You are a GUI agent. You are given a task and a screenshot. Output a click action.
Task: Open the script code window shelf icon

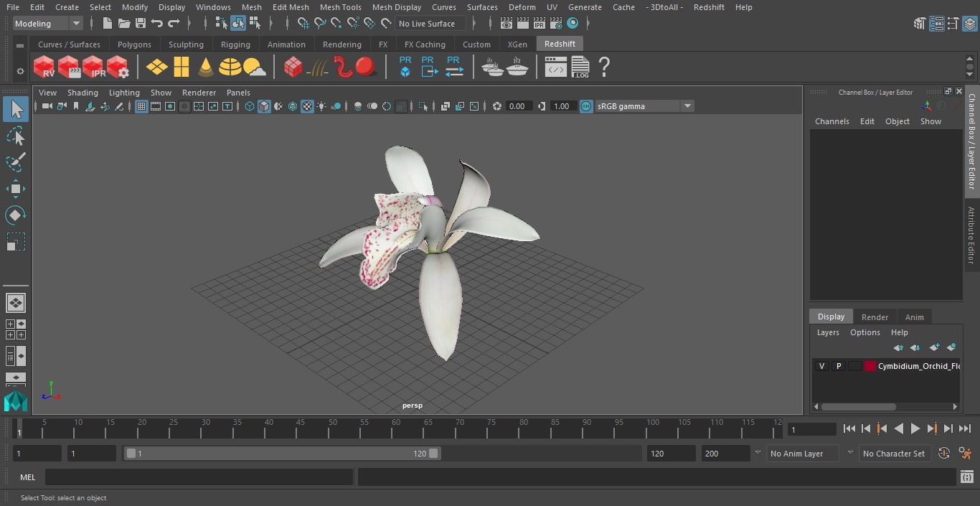(555, 67)
